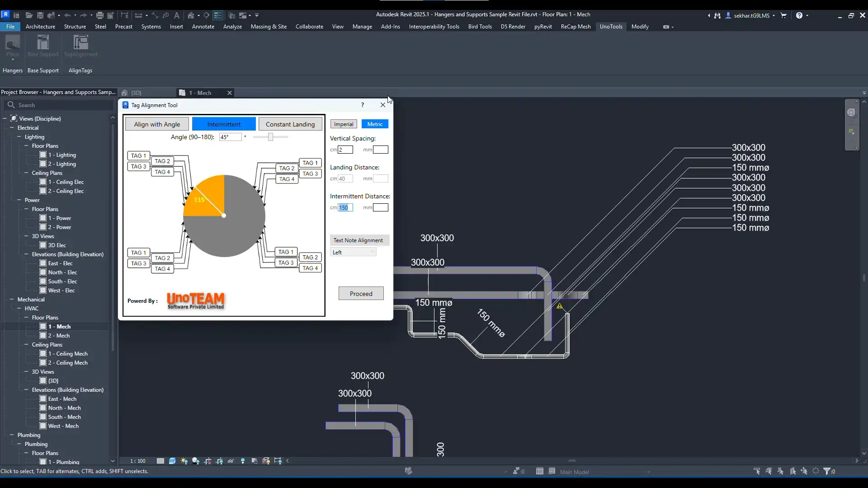This screenshot has width=868, height=488.
Task: Collapse the Mechanical tree node
Action: click(12, 300)
